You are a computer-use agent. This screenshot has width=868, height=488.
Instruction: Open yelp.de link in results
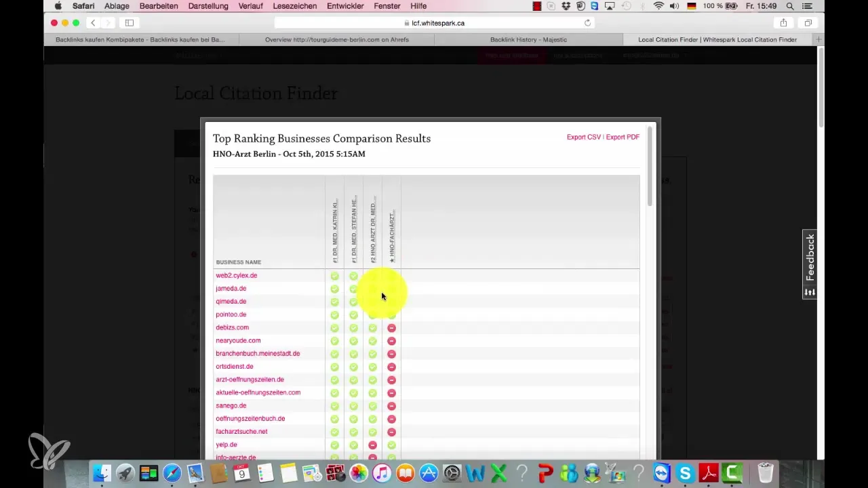pyautogui.click(x=226, y=445)
